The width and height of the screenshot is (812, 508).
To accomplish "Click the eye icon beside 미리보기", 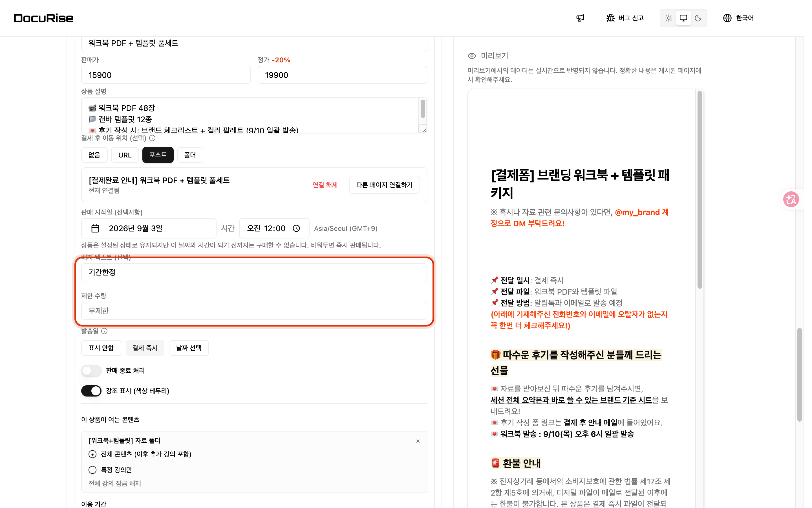I will click(472, 56).
